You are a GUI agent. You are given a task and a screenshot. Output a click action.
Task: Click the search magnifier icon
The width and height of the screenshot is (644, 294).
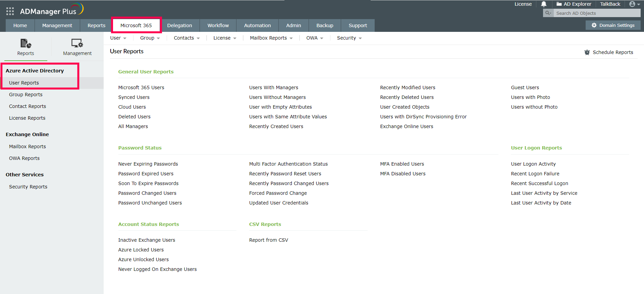548,13
